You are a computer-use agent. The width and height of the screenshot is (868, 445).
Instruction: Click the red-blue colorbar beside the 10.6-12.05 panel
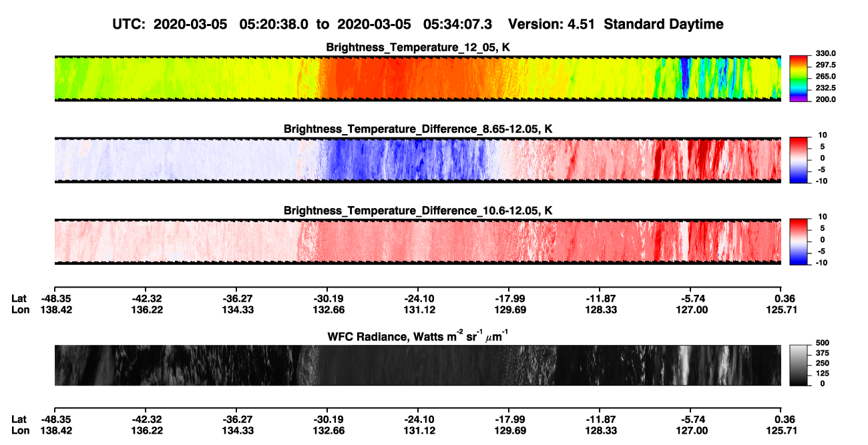(799, 241)
